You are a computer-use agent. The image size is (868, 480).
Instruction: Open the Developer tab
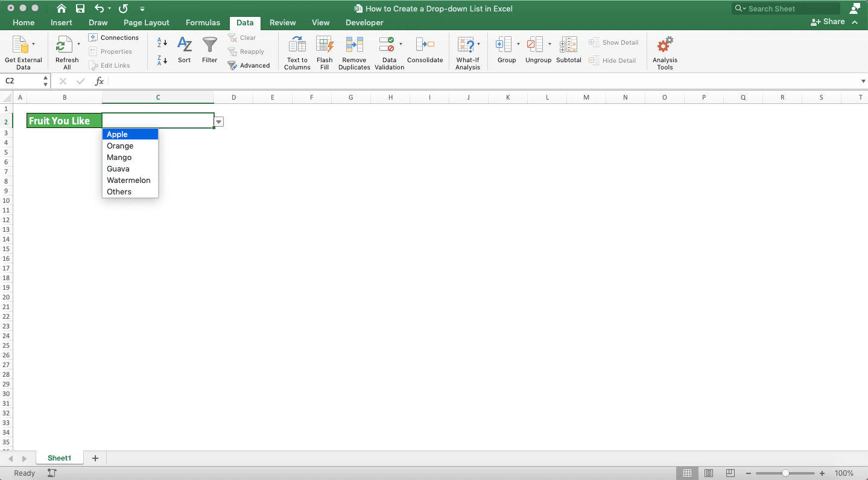364,22
